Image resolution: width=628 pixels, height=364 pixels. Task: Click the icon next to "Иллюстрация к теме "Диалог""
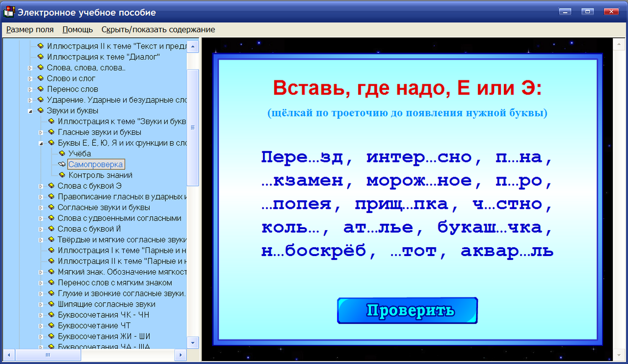pos(41,56)
